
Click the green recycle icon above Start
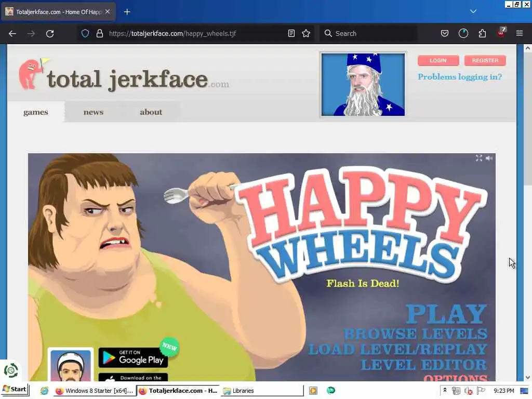coord(10,370)
